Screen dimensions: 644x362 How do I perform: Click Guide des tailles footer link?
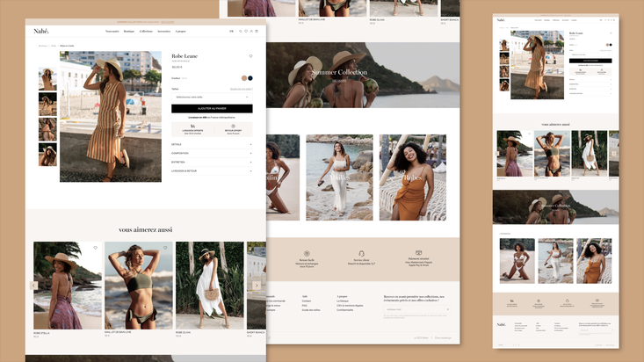[x=311, y=310]
